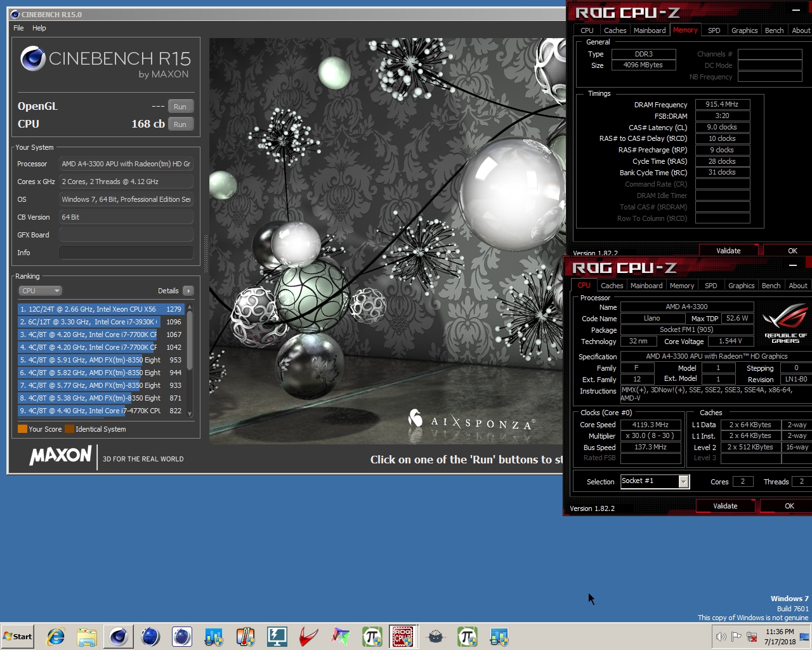Open Internet Explorer from the taskbar

(x=55, y=636)
